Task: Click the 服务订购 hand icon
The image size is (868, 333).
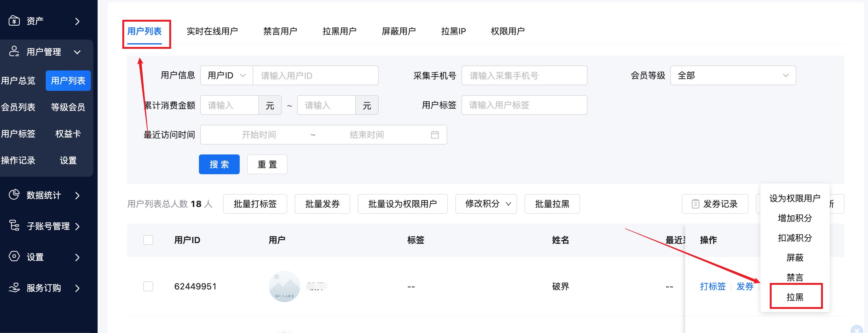Action: (14, 288)
